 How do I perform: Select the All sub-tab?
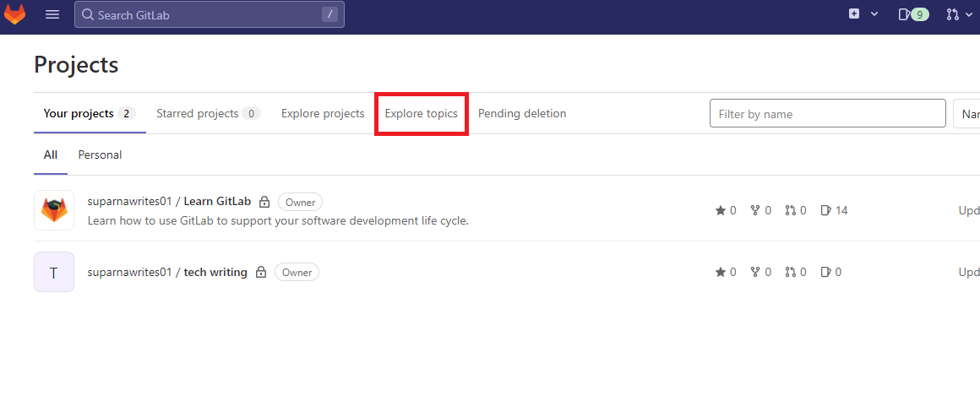(x=51, y=154)
